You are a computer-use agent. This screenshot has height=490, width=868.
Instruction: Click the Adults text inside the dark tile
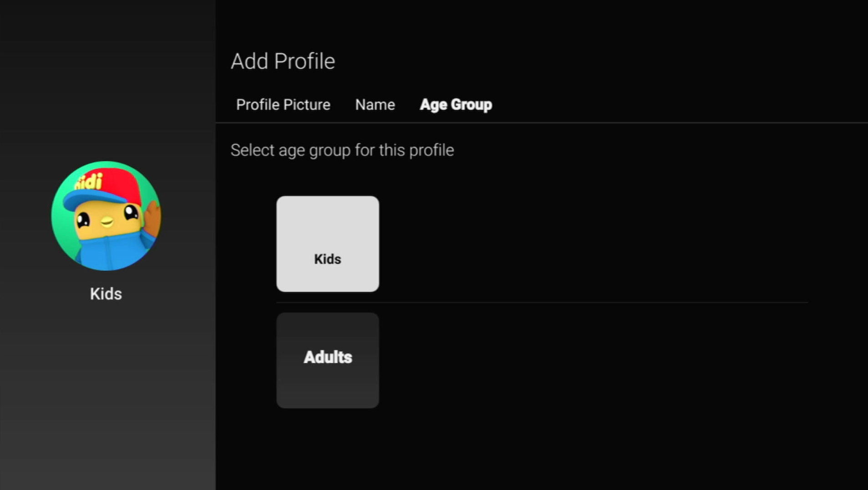click(x=328, y=357)
